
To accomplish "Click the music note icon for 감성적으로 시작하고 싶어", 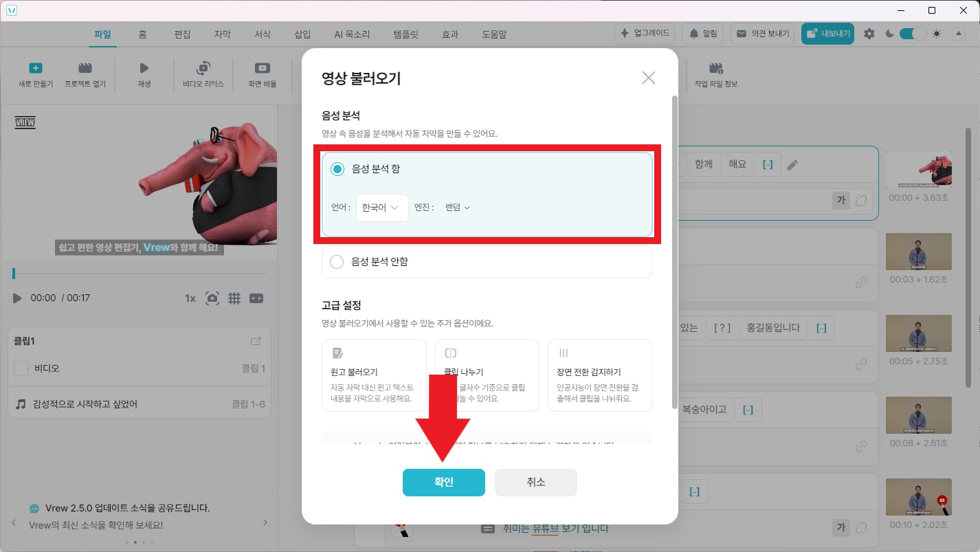I will pyautogui.click(x=21, y=404).
